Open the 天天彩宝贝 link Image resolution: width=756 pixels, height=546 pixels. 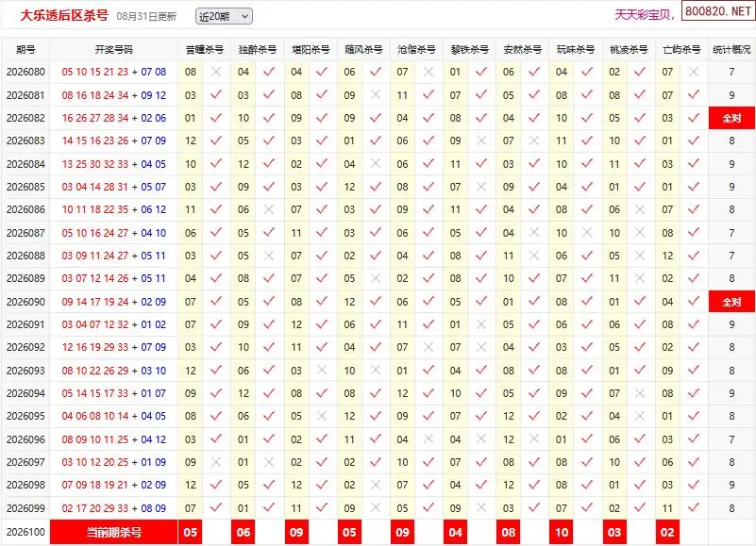pos(645,15)
